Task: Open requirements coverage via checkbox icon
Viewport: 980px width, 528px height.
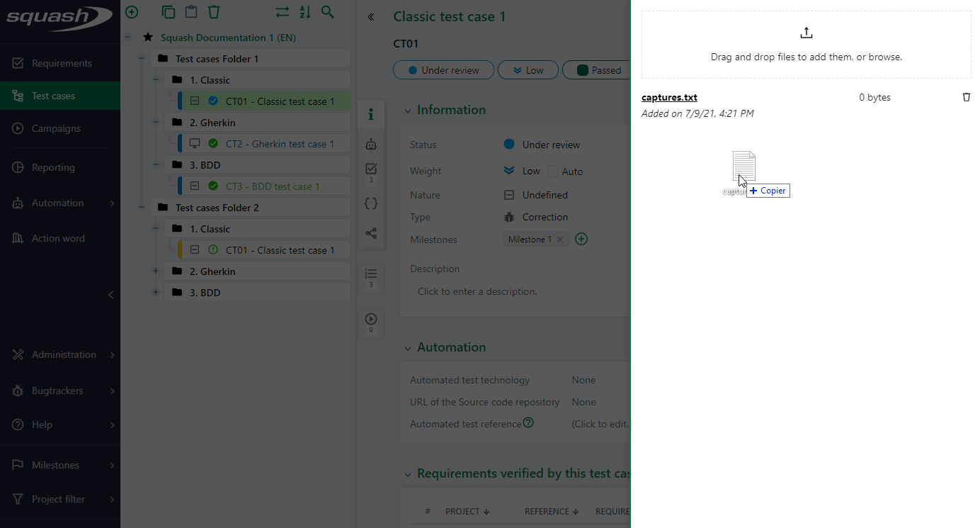Action: pos(371,169)
